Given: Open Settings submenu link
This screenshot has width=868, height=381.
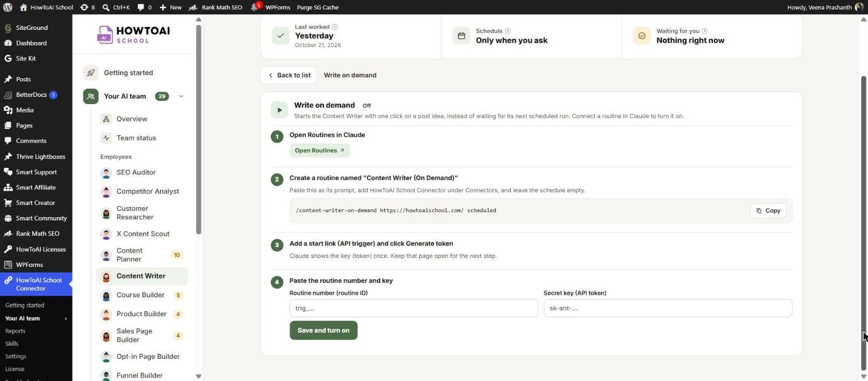Looking at the screenshot, I should 15,357.
